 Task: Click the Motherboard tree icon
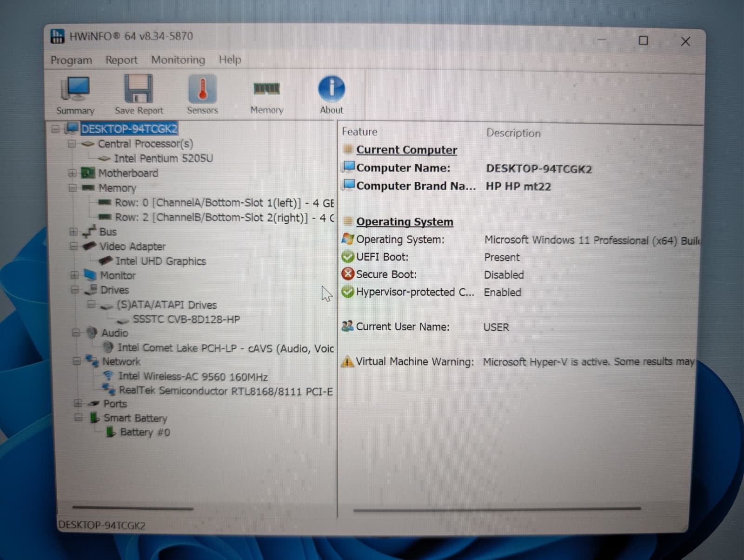(x=88, y=173)
